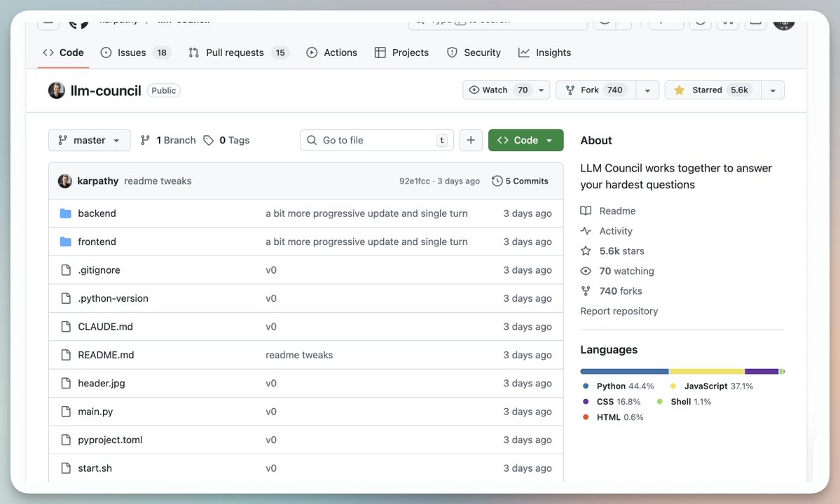The image size is (840, 504).
Task: Open the Pull requests tab
Action: pyautogui.click(x=239, y=52)
